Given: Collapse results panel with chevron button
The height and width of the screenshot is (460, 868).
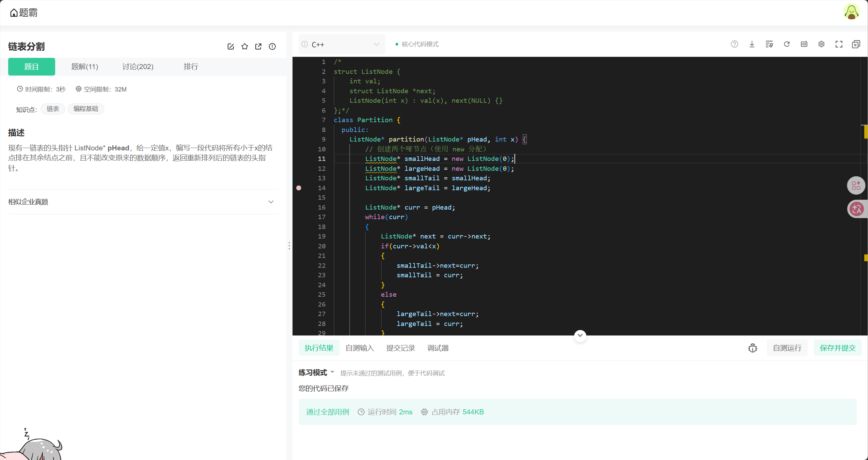Looking at the screenshot, I should [580, 335].
